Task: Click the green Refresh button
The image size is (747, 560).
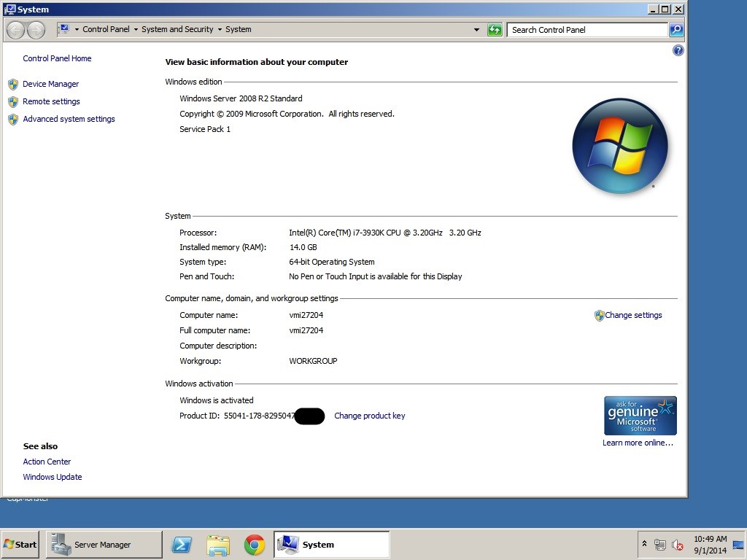Action: tap(495, 30)
